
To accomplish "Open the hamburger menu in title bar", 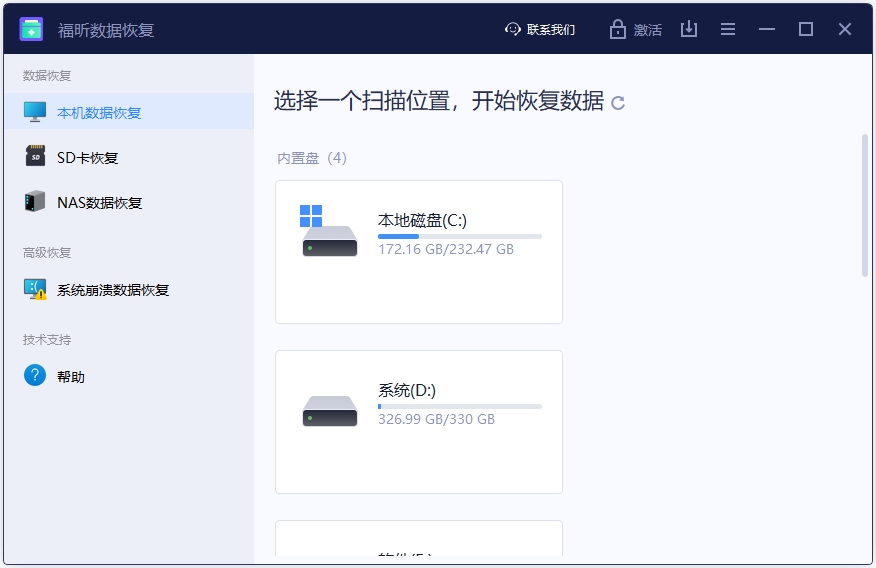I will click(x=728, y=29).
